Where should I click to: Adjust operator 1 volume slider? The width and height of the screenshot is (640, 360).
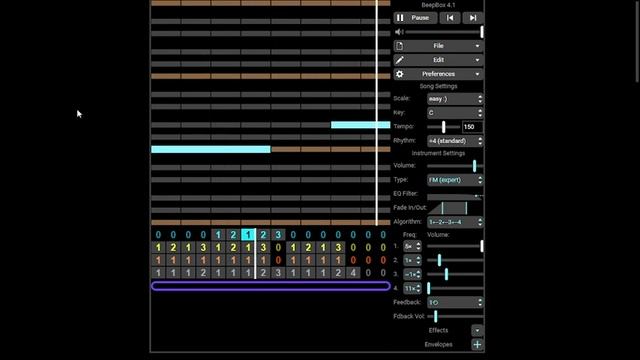tap(455, 246)
